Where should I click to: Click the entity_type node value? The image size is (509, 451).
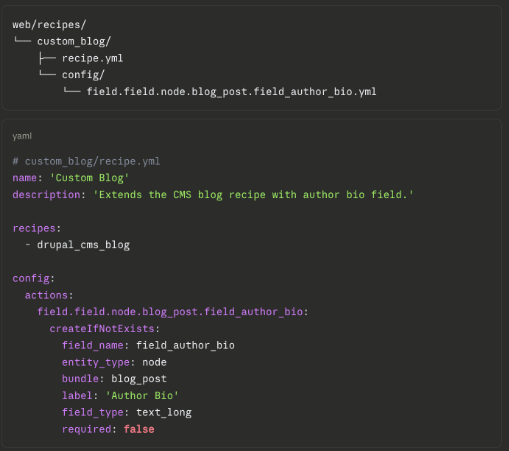coord(154,362)
